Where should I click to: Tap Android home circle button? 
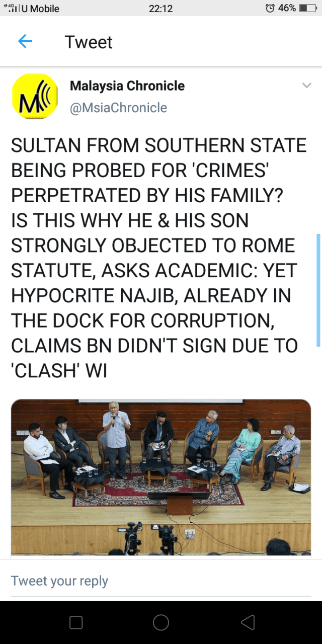tap(161, 622)
